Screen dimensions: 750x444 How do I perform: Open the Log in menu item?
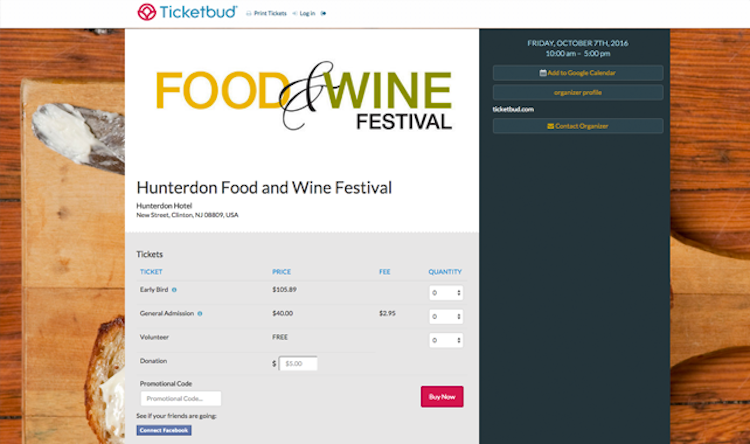(x=305, y=14)
